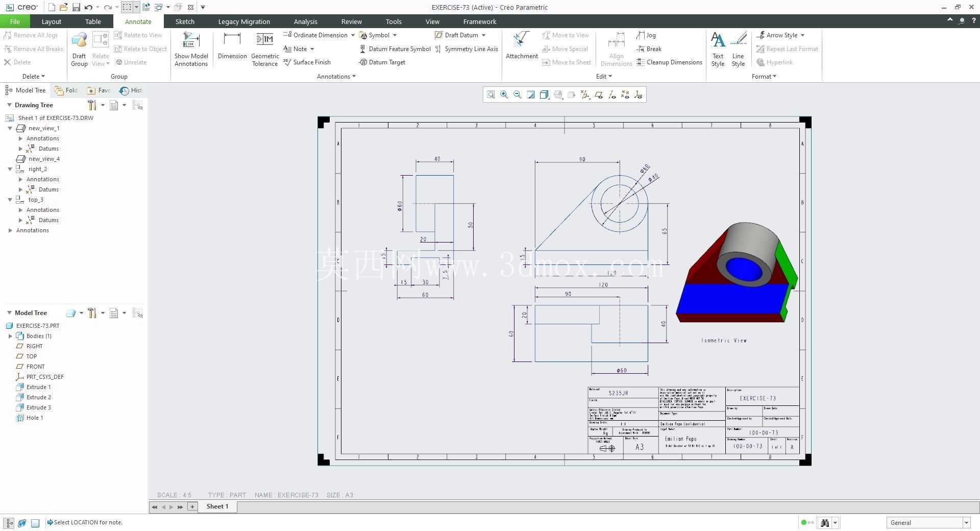Viewport: 980px width, 531px height.
Task: Add a new sheet with plus button
Action: click(x=192, y=506)
